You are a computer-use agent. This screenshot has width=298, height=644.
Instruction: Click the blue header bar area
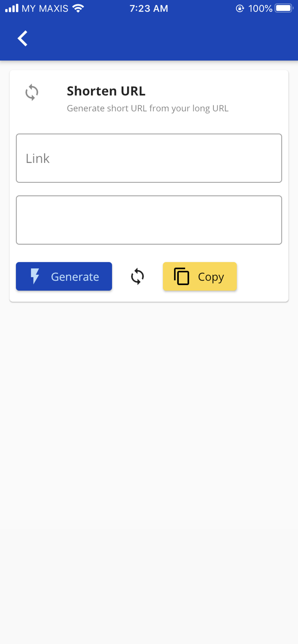(149, 39)
